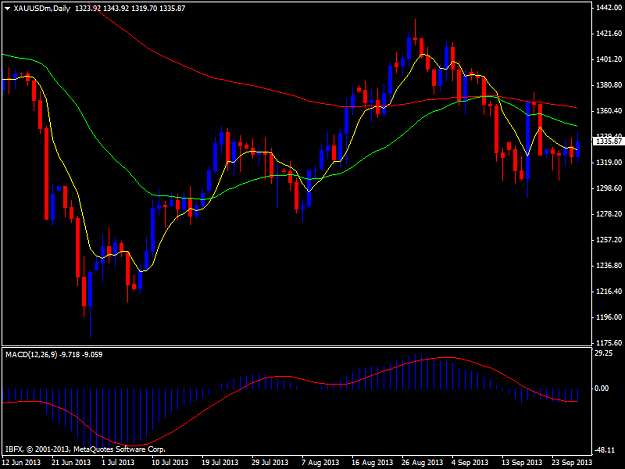Click the 1216.40 price scale label

click(x=609, y=291)
